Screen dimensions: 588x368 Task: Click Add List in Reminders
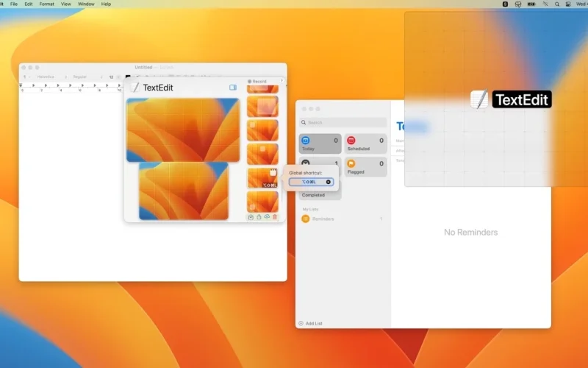coord(310,323)
